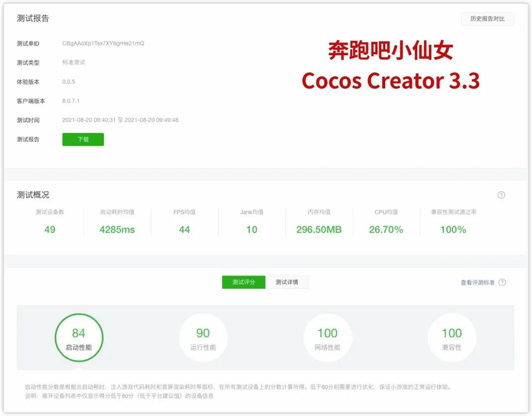Download the test report with 下载 button

point(83,139)
